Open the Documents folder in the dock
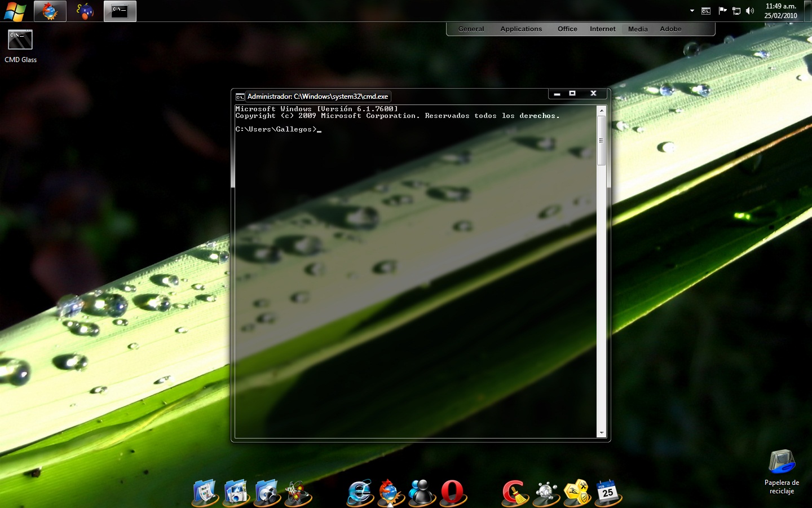Viewport: 812px width, 508px height. tap(206, 493)
